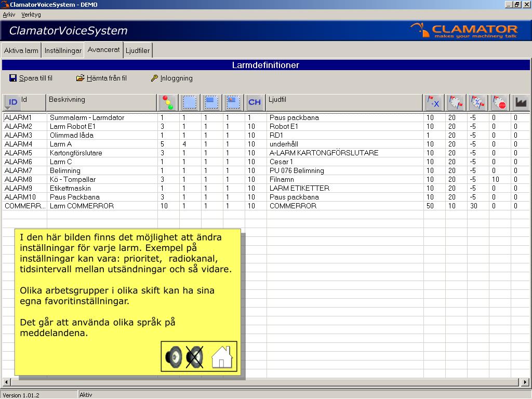Click Spara till fil text
532x399 pixels.
tap(36, 78)
